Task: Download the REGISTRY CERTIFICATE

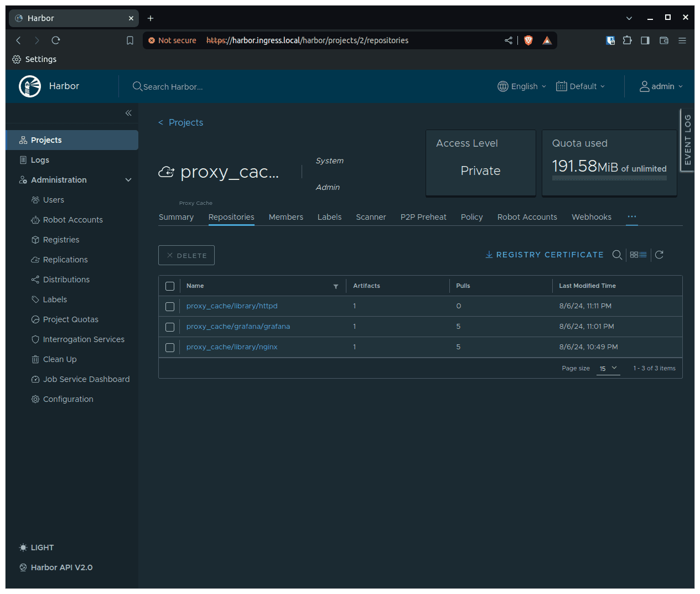Action: (545, 255)
